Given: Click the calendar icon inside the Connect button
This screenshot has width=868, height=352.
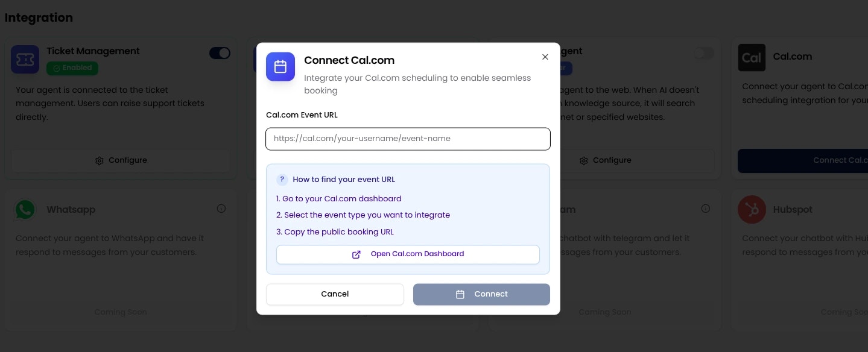Looking at the screenshot, I should pos(460,294).
